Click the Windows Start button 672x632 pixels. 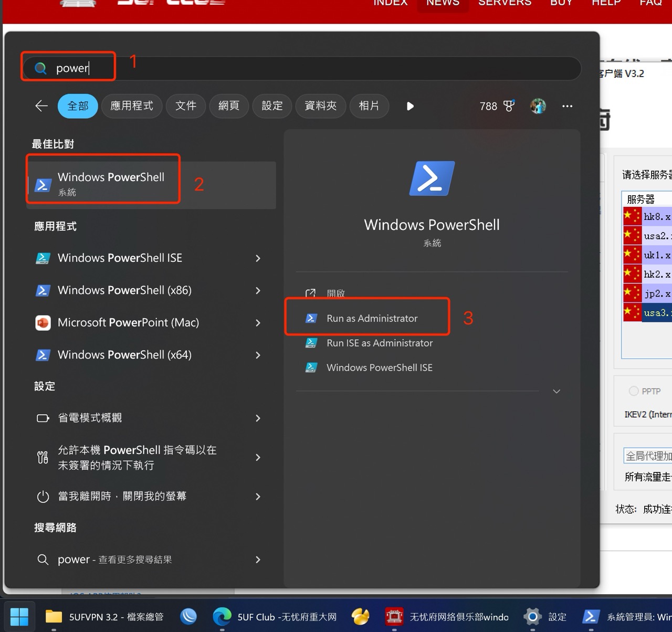19,616
